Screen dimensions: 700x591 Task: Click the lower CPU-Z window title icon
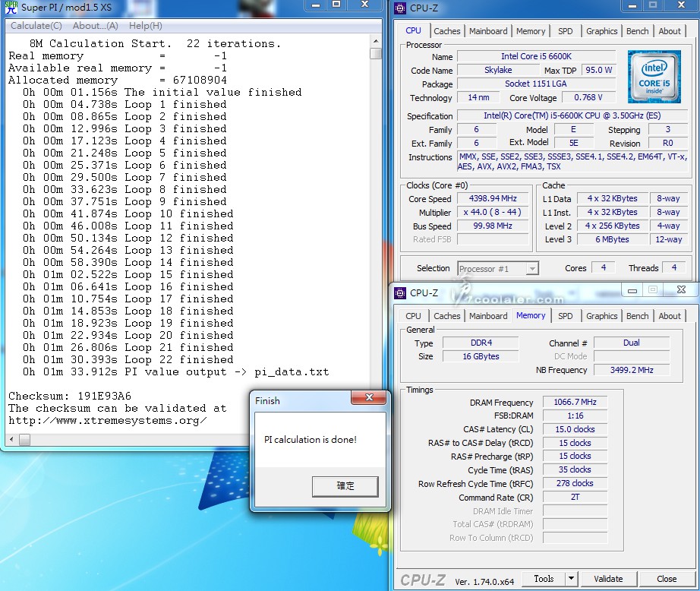400,293
